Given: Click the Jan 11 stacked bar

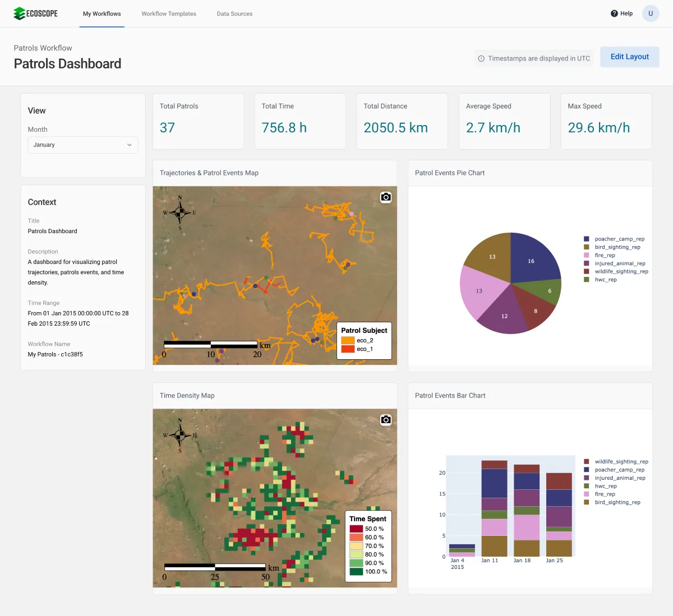Looking at the screenshot, I should pyautogui.click(x=494, y=508).
